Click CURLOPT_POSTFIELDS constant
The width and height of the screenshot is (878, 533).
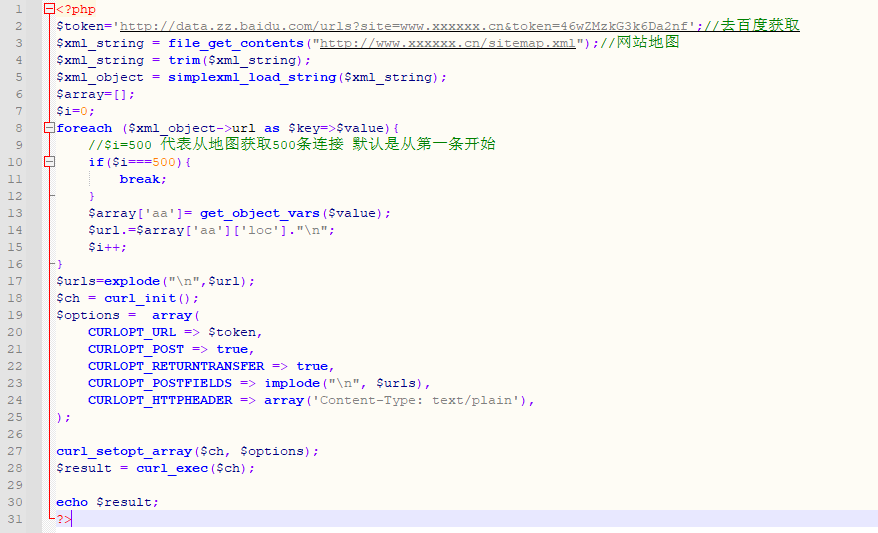click(x=160, y=384)
